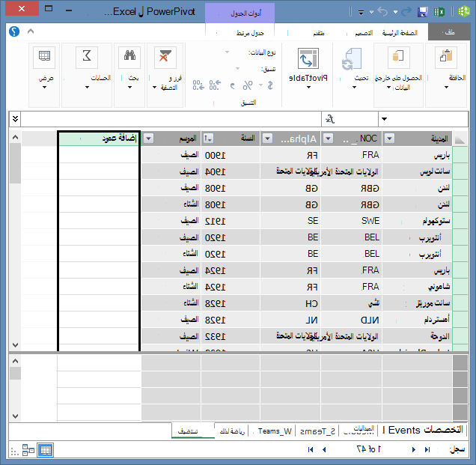Open المدينة column filter dropdown
Screen dimensions: 476x465
pyautogui.click(x=389, y=139)
